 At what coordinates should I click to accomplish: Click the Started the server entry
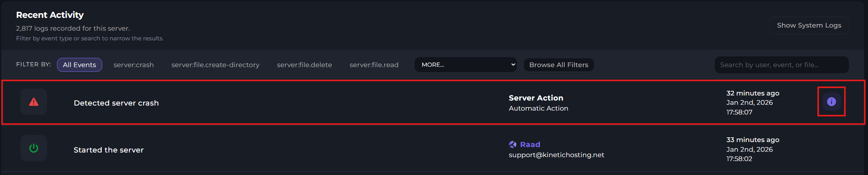[108, 150]
